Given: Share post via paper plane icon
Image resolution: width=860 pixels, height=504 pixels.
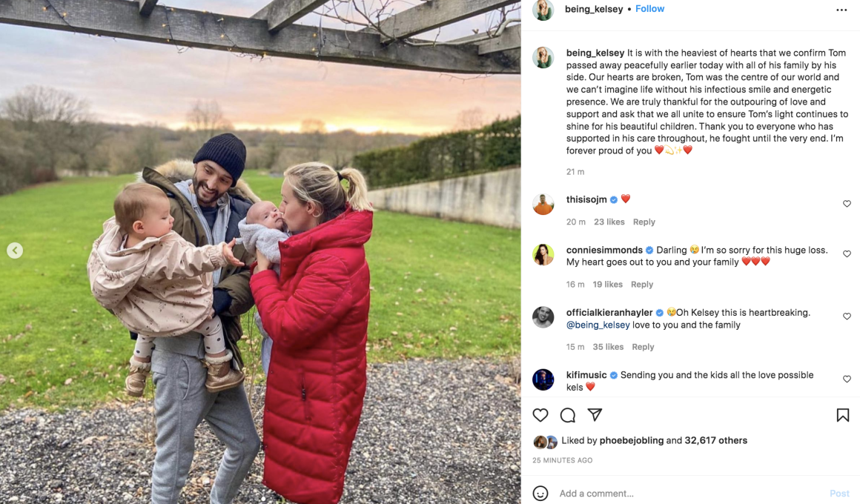Looking at the screenshot, I should (x=595, y=414).
